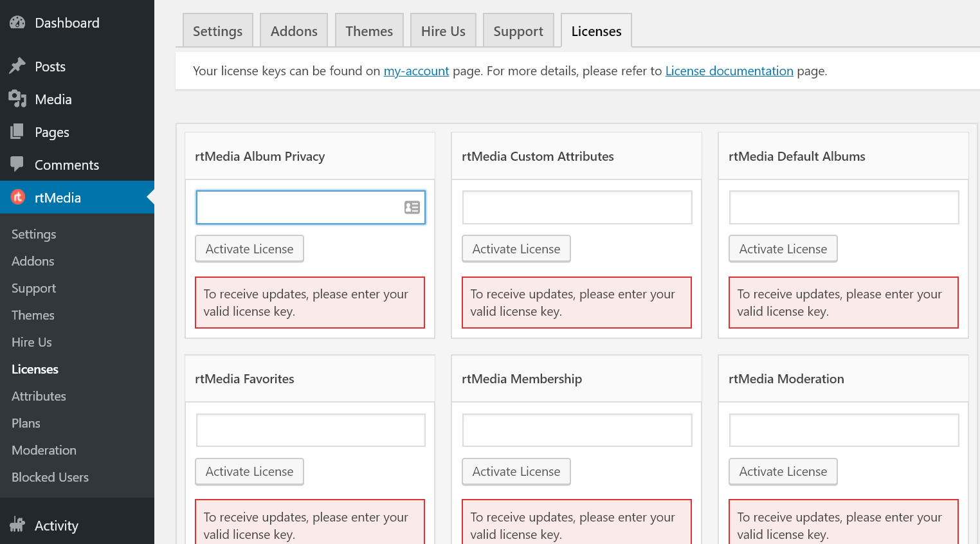
Task: Open Moderation settings from the sidebar
Action: point(44,450)
